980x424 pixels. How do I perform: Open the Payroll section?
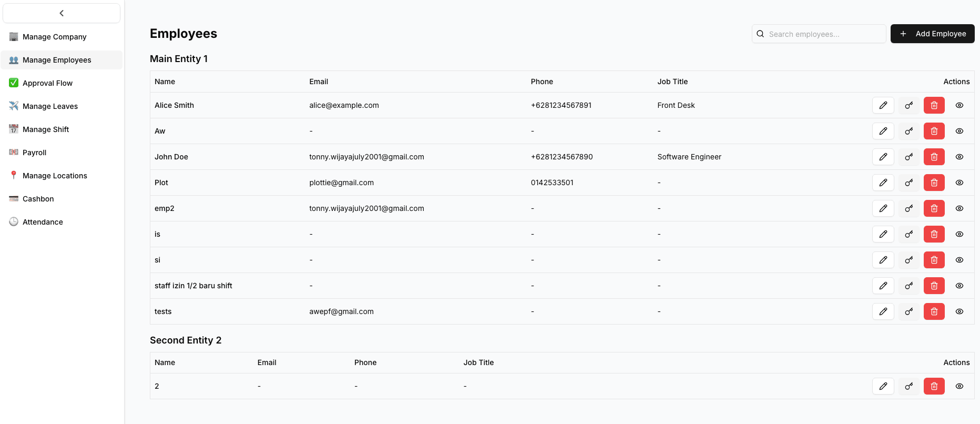click(34, 153)
